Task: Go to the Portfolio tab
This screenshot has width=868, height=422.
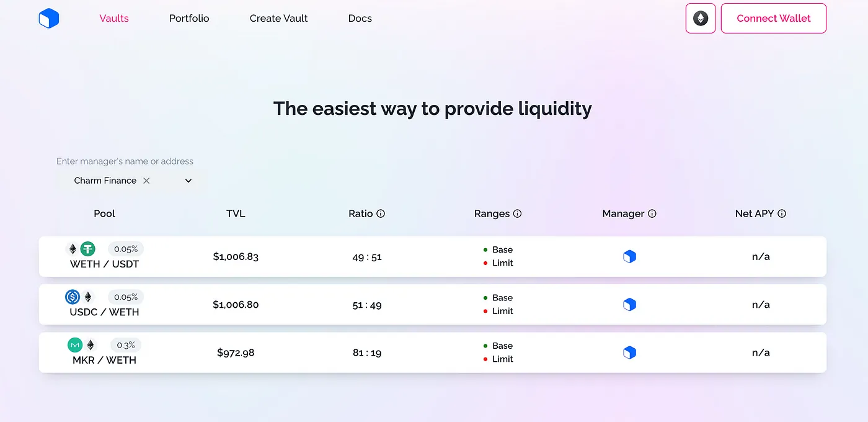Action: (189, 19)
